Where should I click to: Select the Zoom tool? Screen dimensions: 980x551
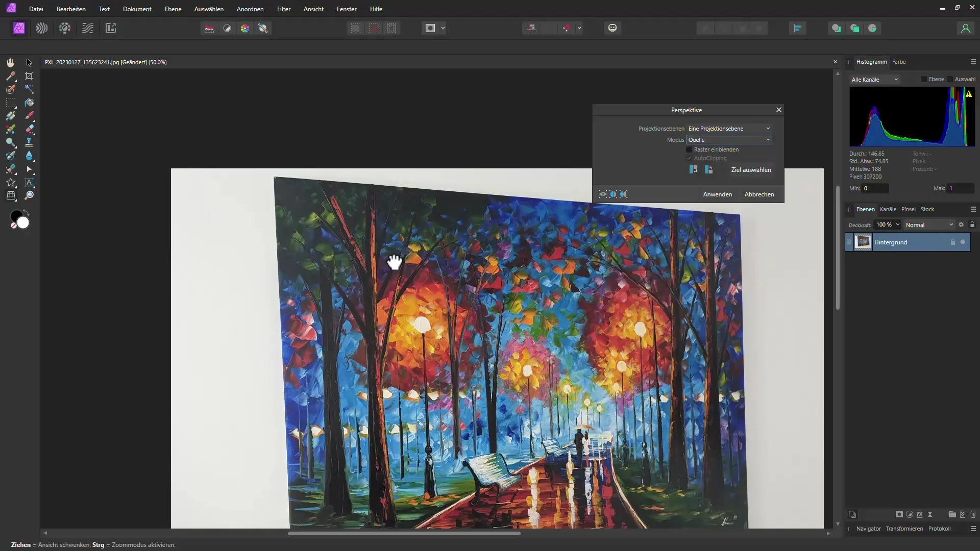pyautogui.click(x=29, y=195)
